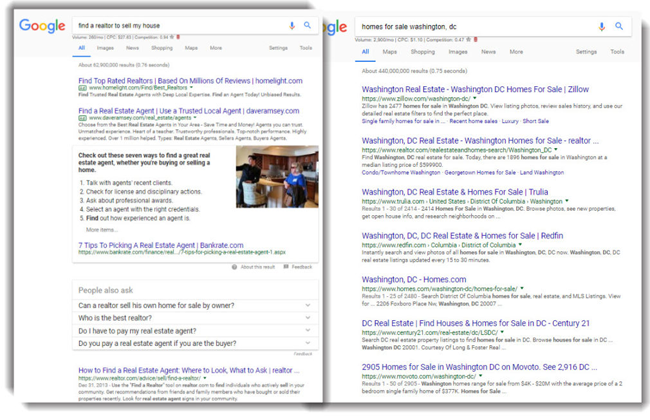Open the kitchen photo in featured snippet

[277, 177]
